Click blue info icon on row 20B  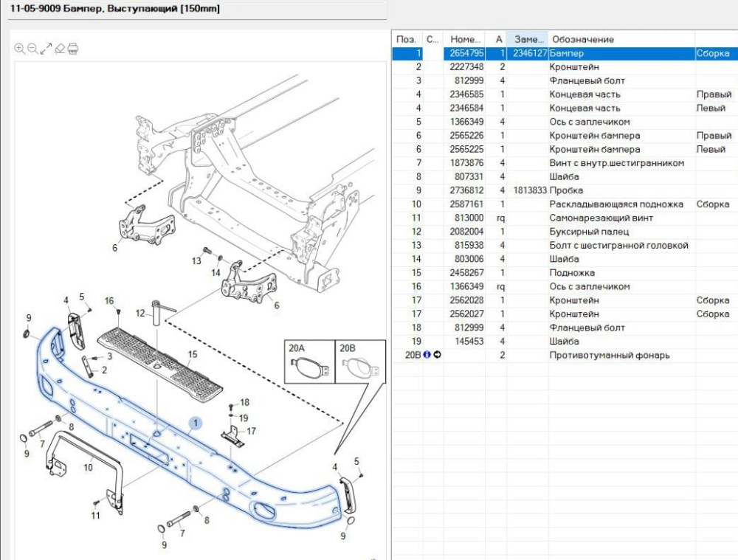427,356
